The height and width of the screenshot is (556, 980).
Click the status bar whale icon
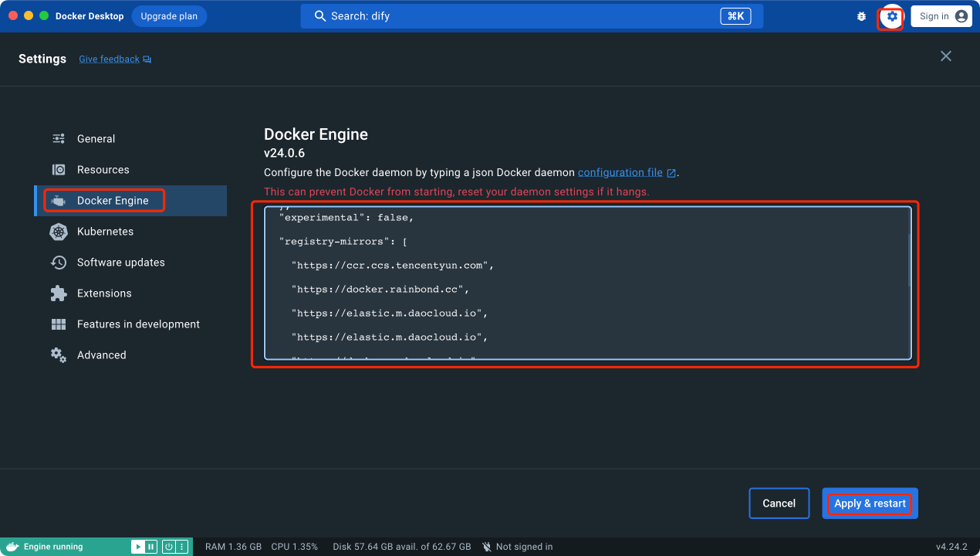pyautogui.click(x=12, y=547)
